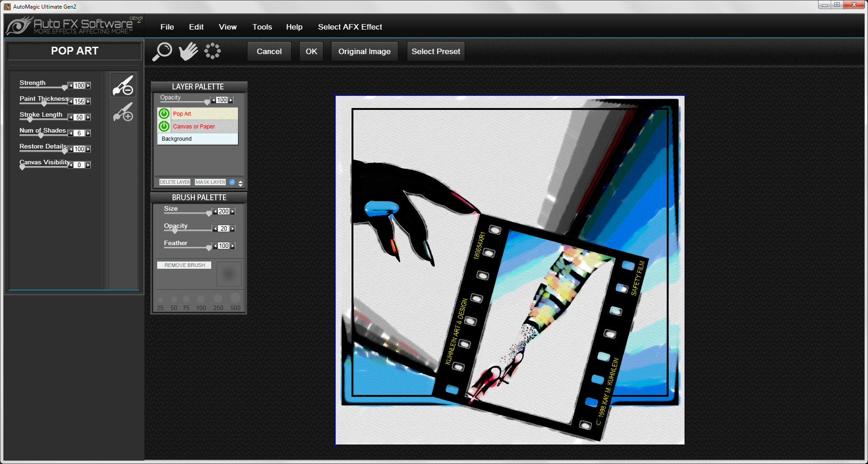Increase Stroke Length with the right arrow

pos(89,117)
